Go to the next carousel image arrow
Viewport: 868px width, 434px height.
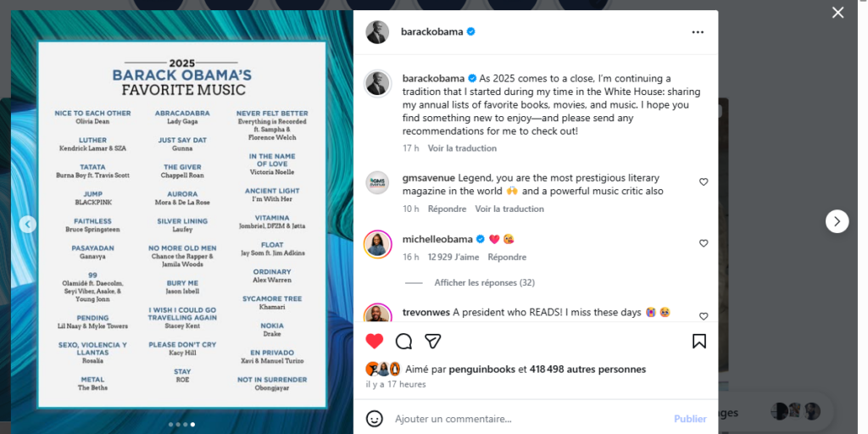point(837,221)
